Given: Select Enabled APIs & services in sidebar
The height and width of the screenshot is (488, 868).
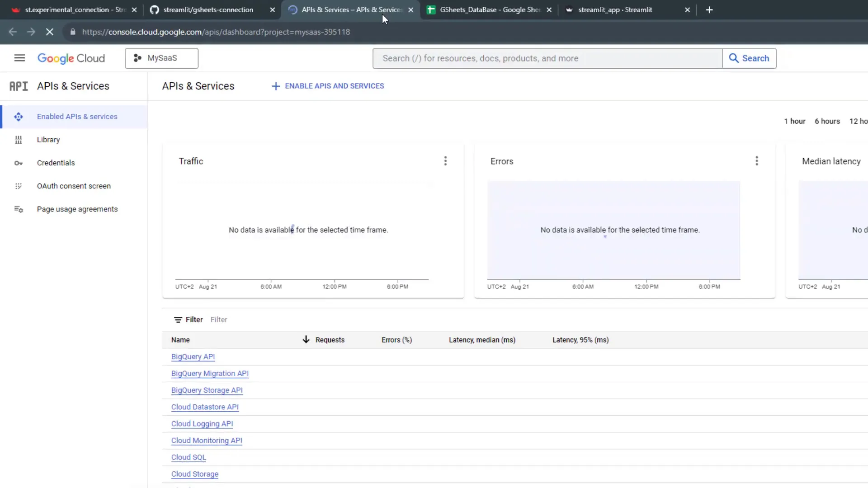Looking at the screenshot, I should pos(77,116).
